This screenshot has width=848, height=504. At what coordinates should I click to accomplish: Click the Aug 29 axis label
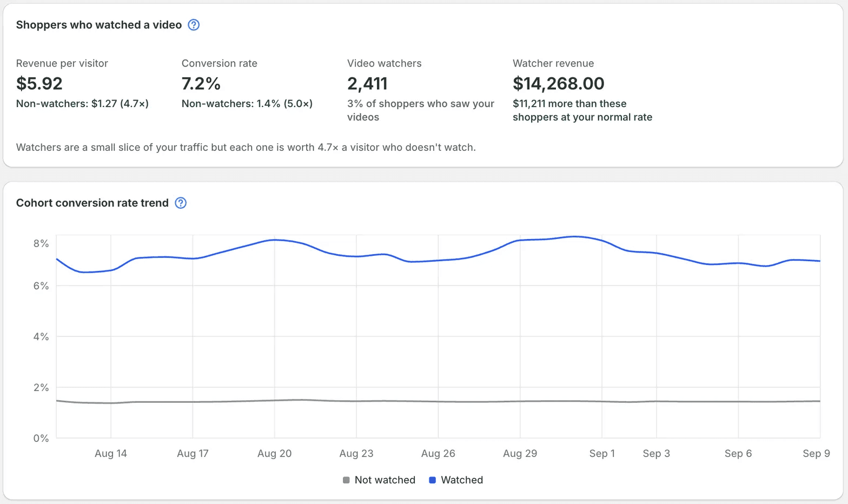click(520, 453)
